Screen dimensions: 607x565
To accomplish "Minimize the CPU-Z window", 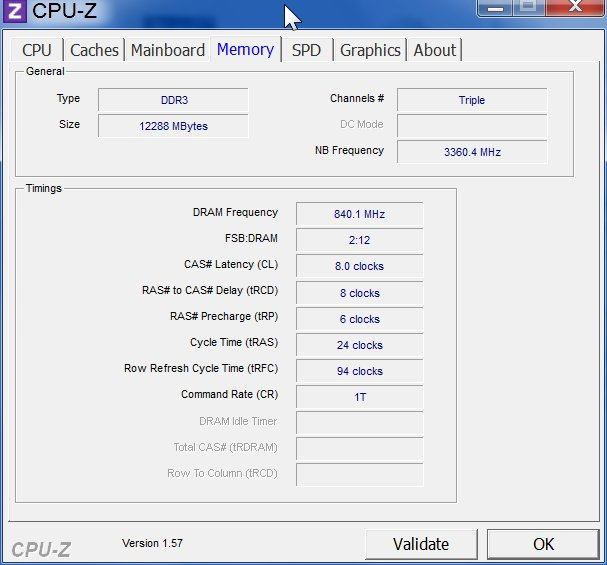I will (495, 8).
